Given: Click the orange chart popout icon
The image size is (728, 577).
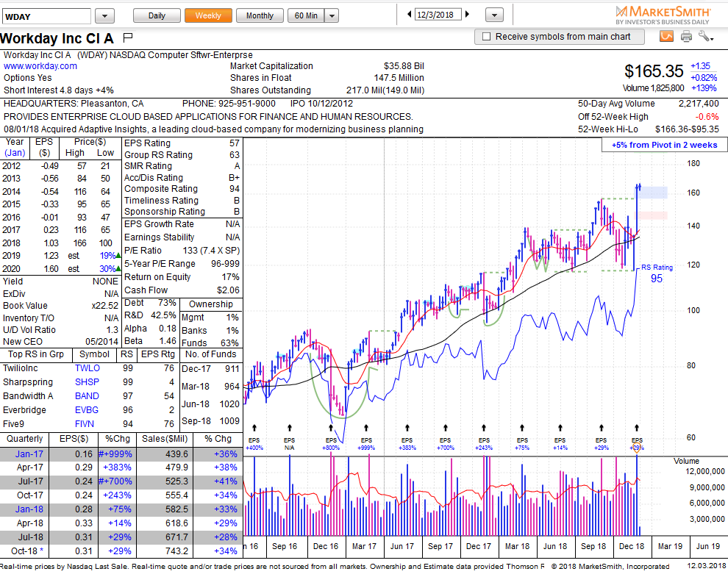Looking at the screenshot, I should coord(666,36).
